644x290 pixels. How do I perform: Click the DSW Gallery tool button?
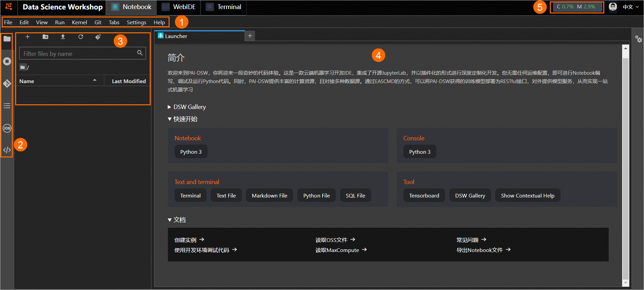click(x=470, y=195)
